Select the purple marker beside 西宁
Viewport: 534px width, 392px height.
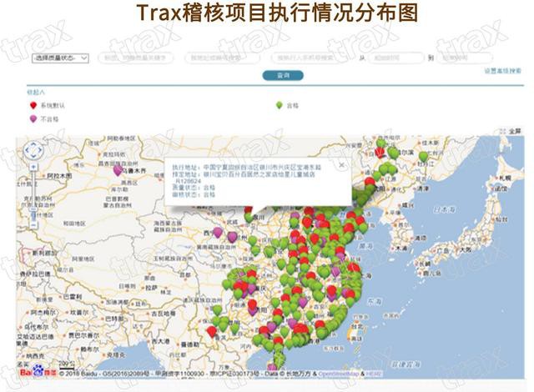click(217, 233)
